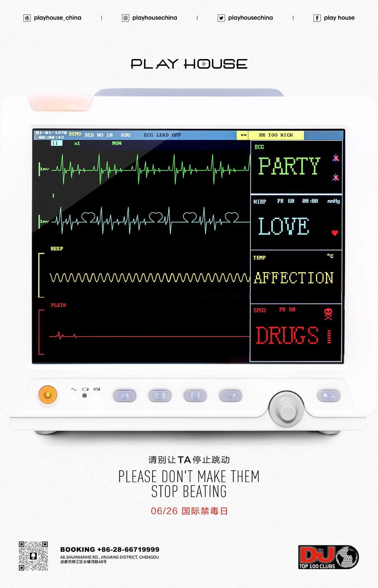Screen dimensions: 378x588
Task: Click the green ECG waveform trace
Action: point(151,169)
